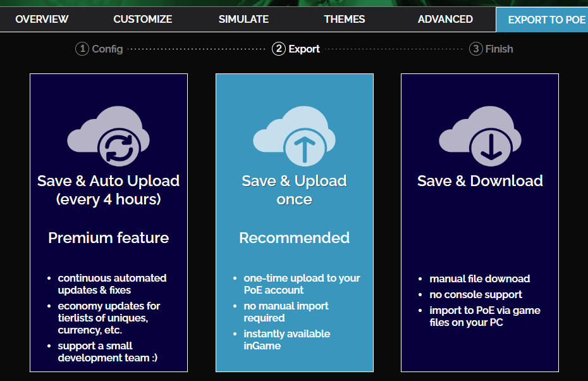Click the Premium feature label
This screenshot has height=381, width=588.
(108, 237)
